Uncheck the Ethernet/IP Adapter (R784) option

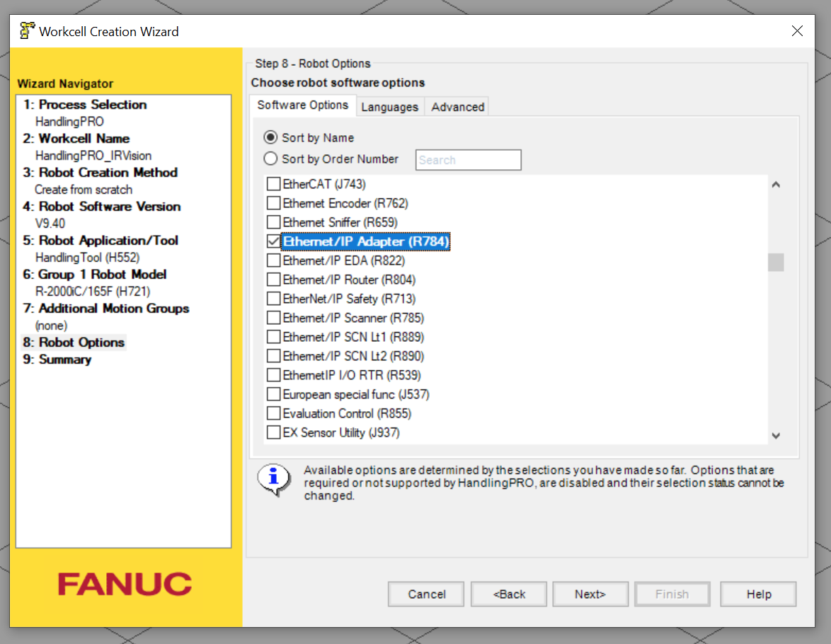coord(273,241)
